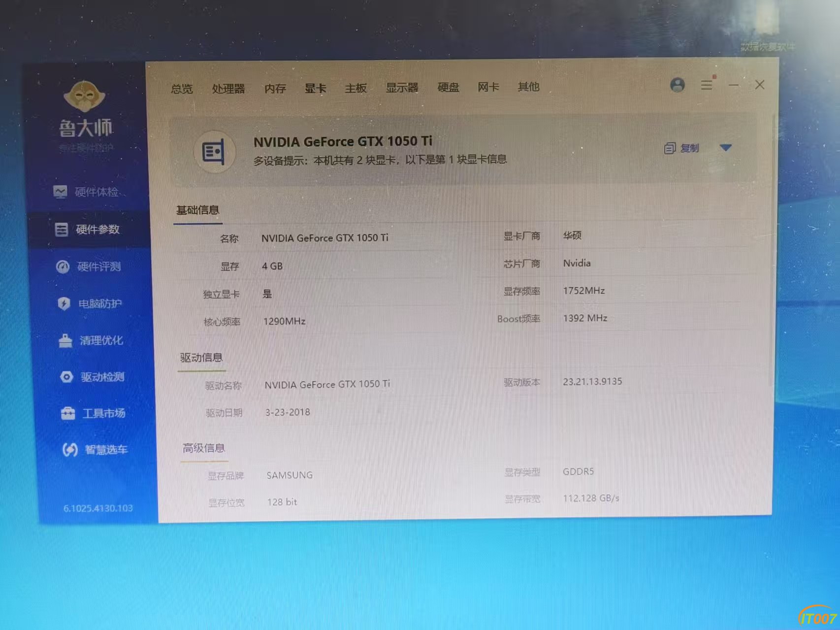The width and height of the screenshot is (840, 630).
Task: Click the GDDR5 memory type value
Action: click(579, 471)
